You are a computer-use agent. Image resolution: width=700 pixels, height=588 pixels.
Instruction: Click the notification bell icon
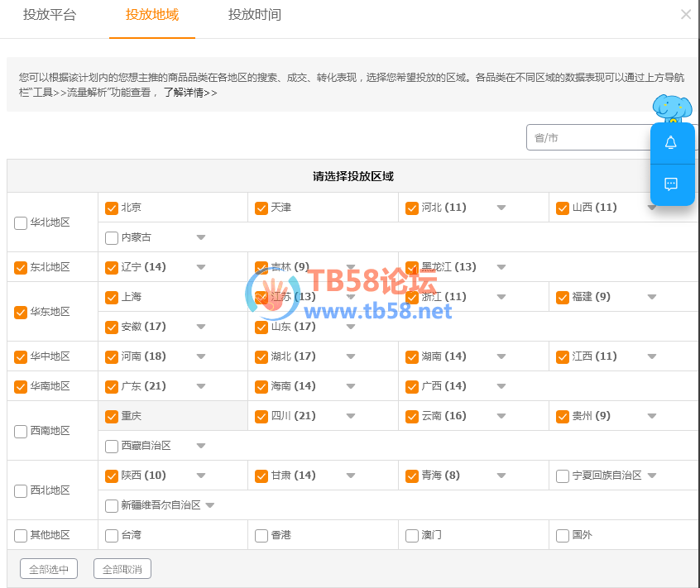671,142
